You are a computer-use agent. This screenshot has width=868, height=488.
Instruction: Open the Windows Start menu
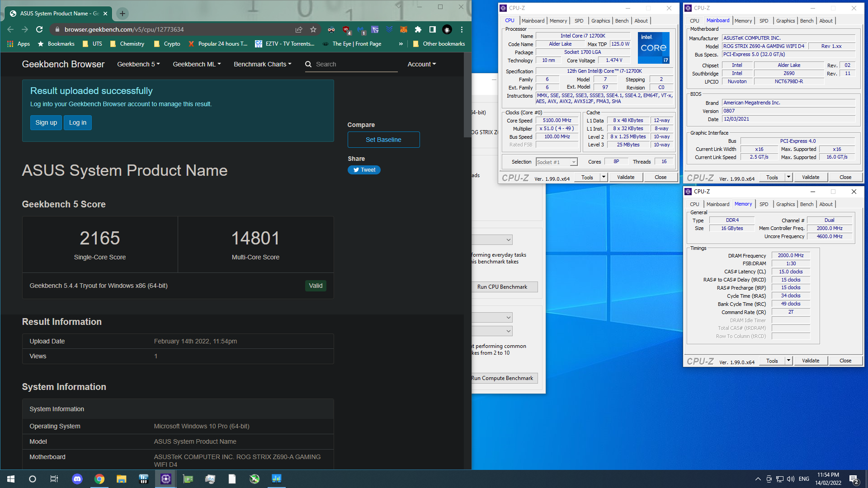click(11, 479)
